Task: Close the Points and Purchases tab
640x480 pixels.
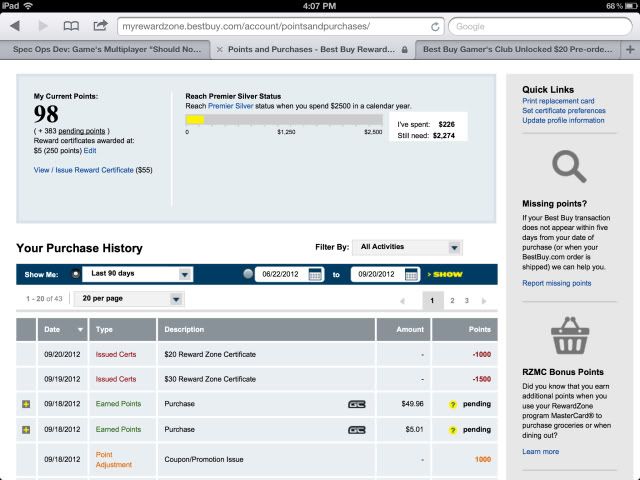Action: [x=220, y=49]
